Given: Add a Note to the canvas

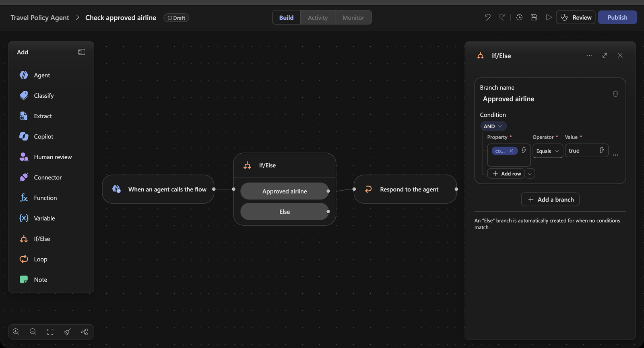Looking at the screenshot, I should tap(51, 280).
